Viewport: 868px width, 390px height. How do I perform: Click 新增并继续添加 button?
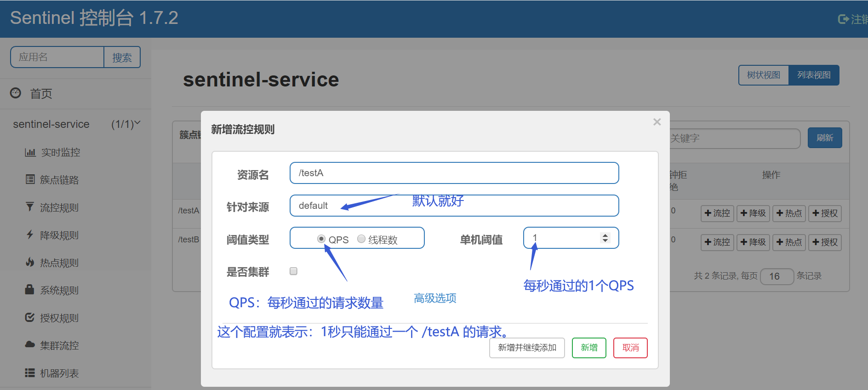[x=527, y=348]
